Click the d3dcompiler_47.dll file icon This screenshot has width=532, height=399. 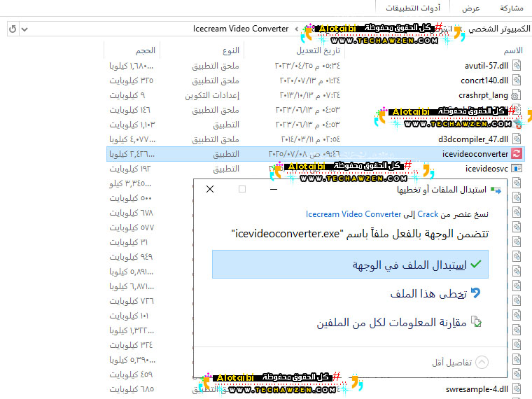[x=517, y=139]
